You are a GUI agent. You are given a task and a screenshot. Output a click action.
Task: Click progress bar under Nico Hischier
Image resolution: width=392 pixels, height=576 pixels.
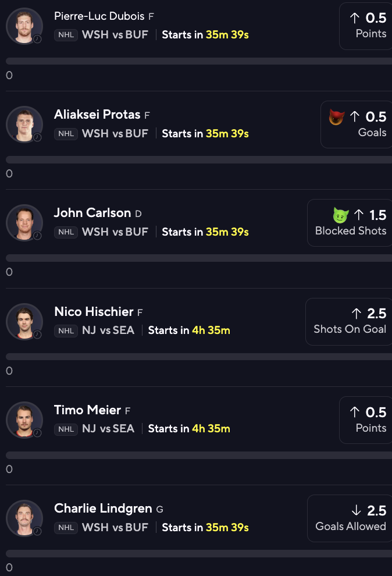[198, 357]
